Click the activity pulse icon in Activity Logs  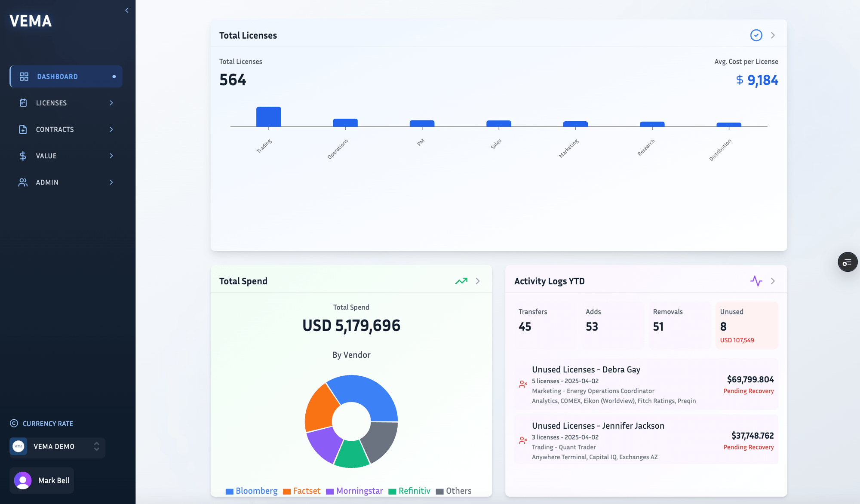point(756,281)
